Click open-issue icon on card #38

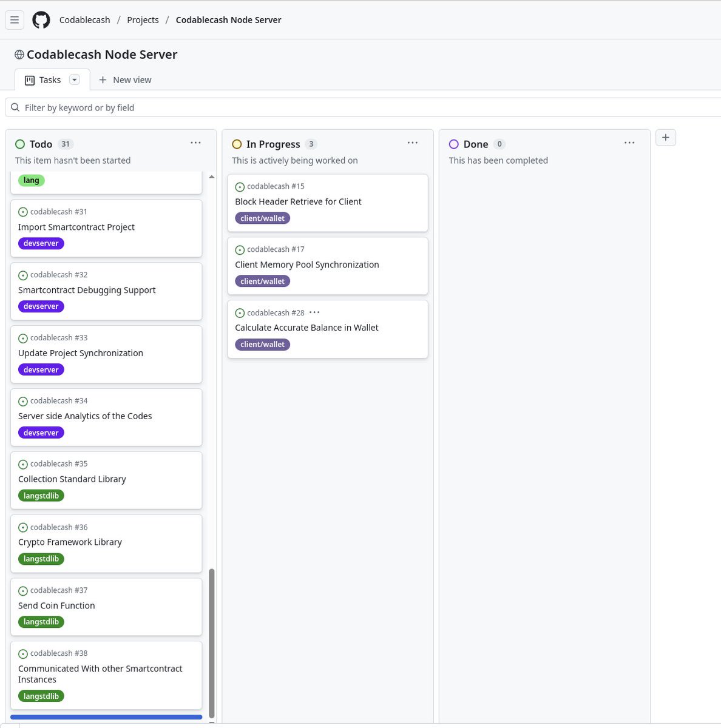pyautogui.click(x=23, y=654)
